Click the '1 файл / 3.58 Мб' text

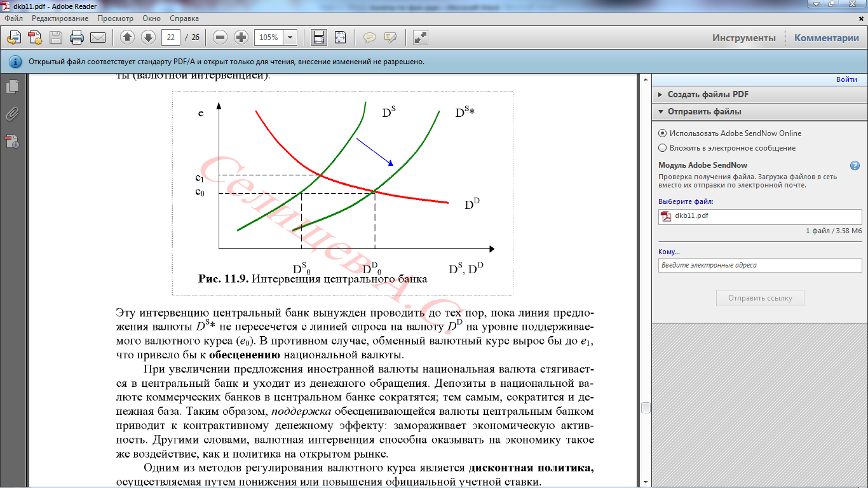click(x=834, y=230)
